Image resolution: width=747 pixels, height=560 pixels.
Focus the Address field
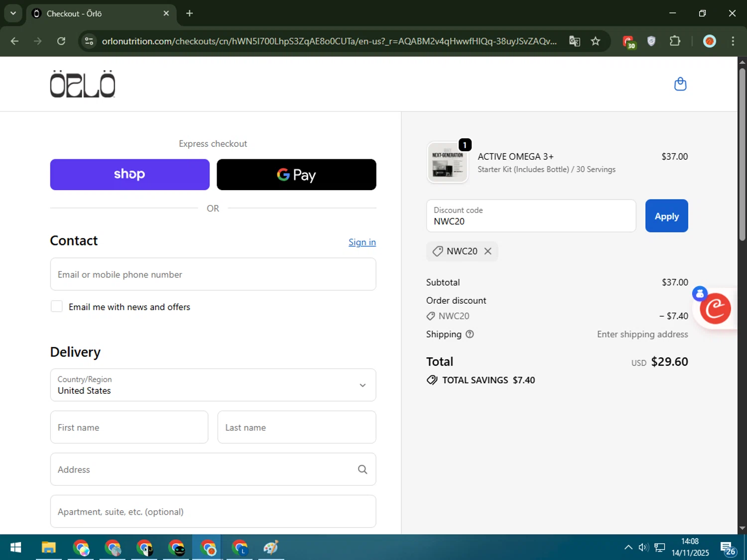(213, 469)
